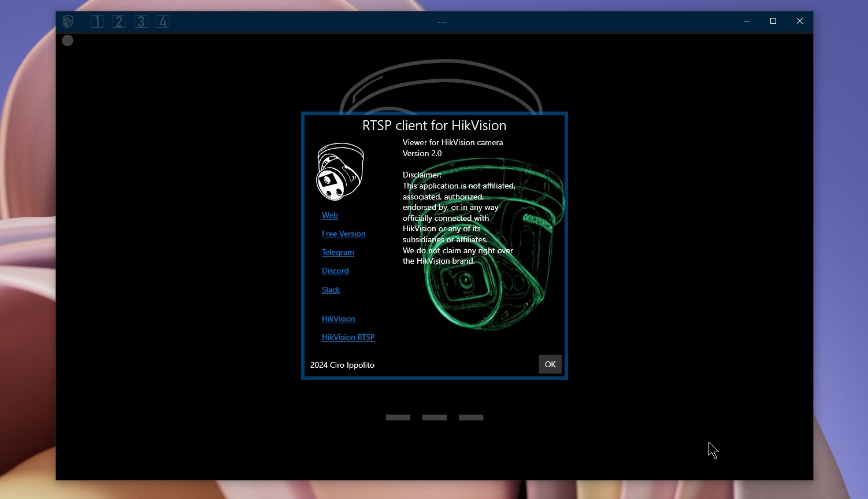
Task: Click the white dome camera logo
Action: click(340, 172)
